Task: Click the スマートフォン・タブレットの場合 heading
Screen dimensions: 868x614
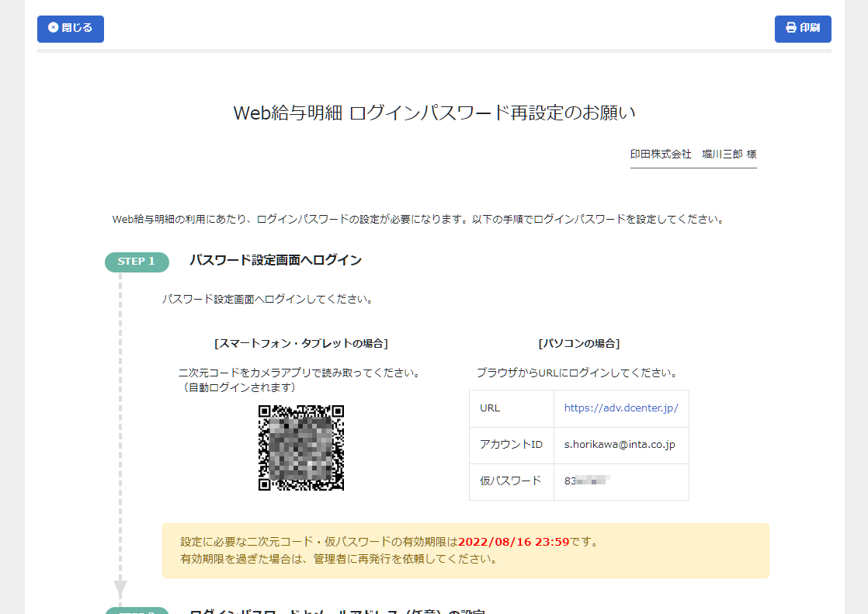Action: pos(301,343)
